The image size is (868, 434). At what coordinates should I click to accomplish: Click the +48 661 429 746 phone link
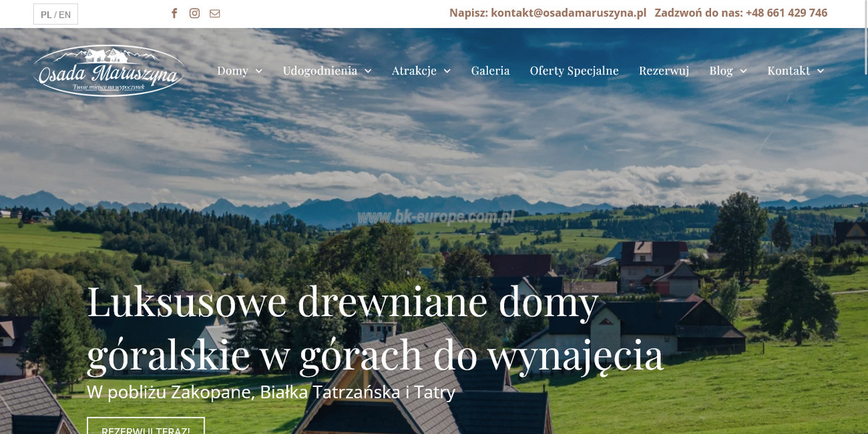[x=786, y=13]
